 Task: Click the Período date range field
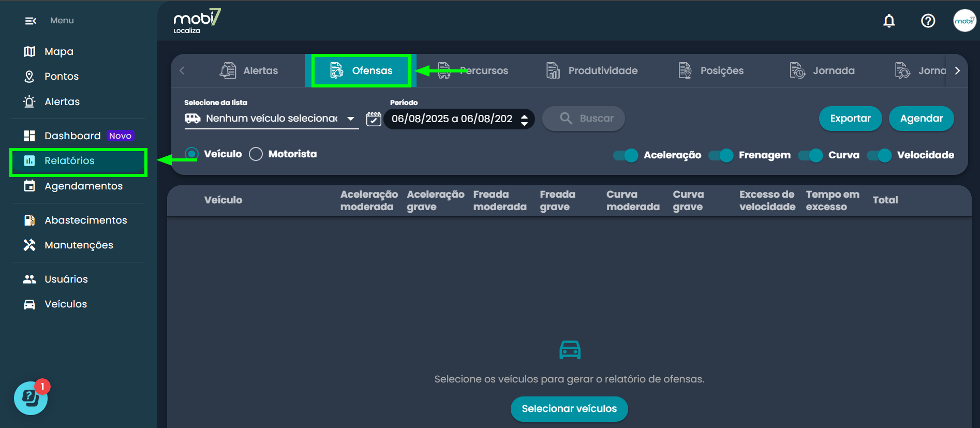click(x=451, y=119)
